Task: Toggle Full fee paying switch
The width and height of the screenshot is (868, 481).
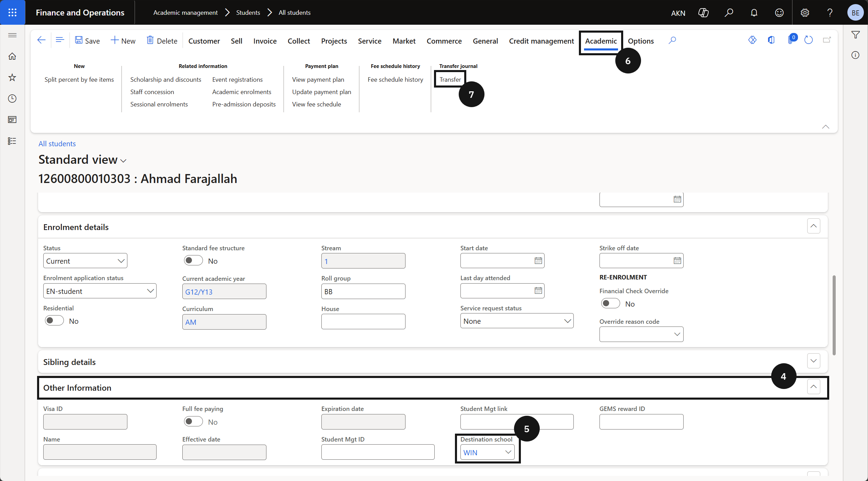Action: [193, 422]
